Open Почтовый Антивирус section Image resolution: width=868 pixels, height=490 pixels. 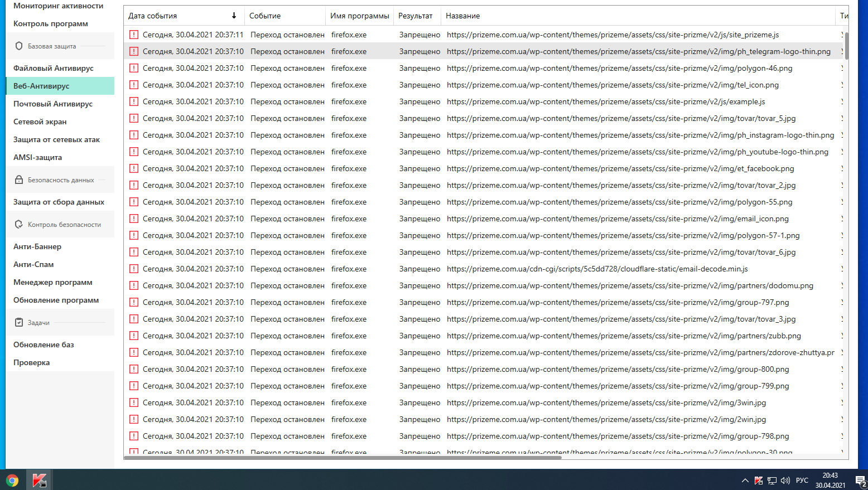tap(53, 104)
